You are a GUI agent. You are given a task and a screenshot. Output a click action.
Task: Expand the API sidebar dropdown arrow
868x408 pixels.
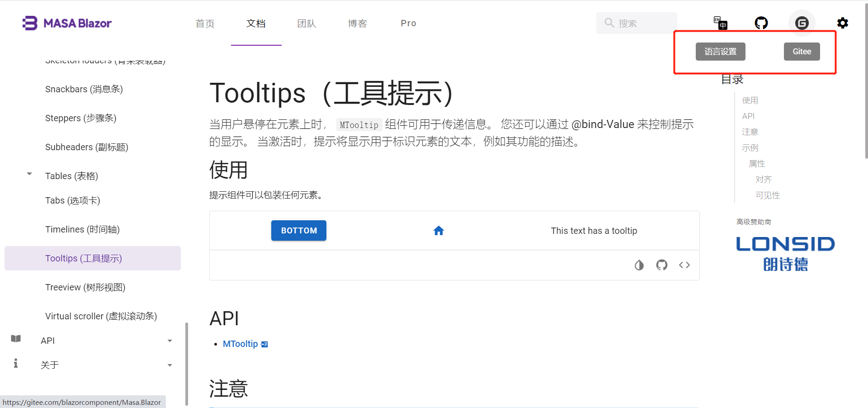click(170, 341)
